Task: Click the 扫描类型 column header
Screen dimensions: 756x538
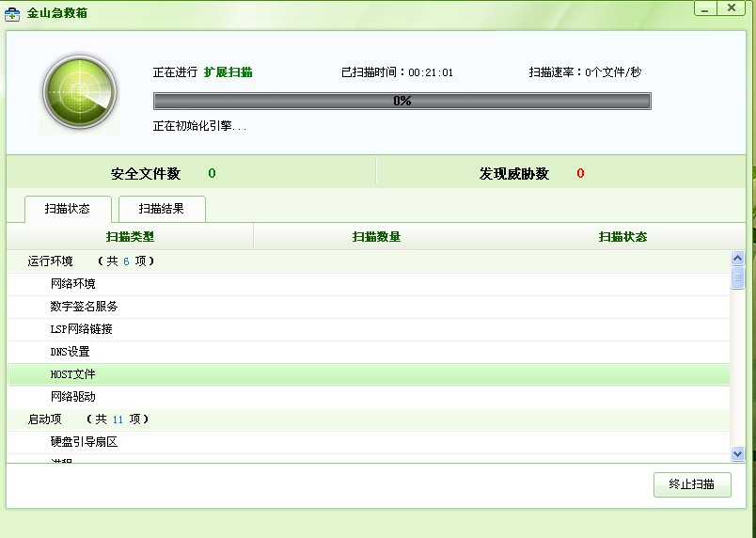Action: pos(130,236)
